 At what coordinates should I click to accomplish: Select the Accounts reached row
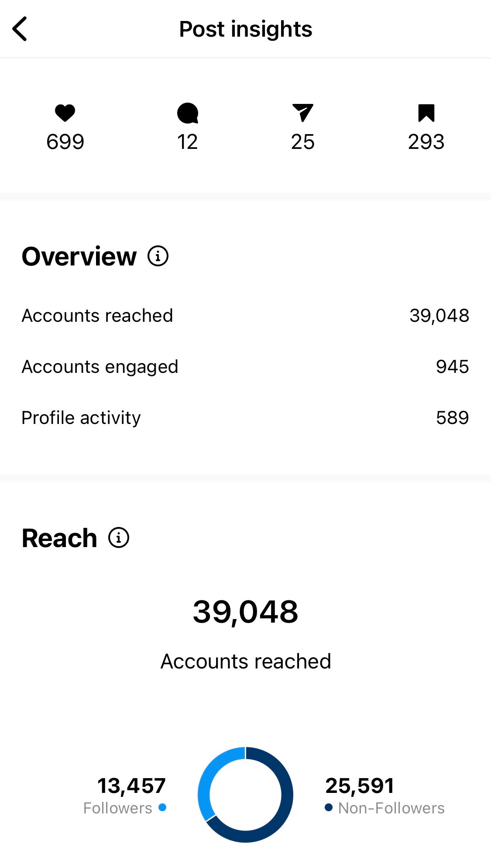245,315
